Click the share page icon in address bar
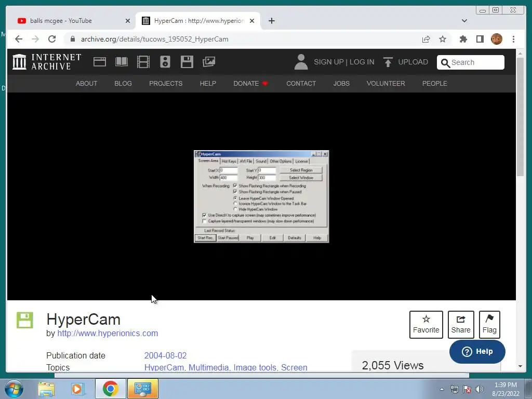The width and height of the screenshot is (532, 399). (x=426, y=39)
